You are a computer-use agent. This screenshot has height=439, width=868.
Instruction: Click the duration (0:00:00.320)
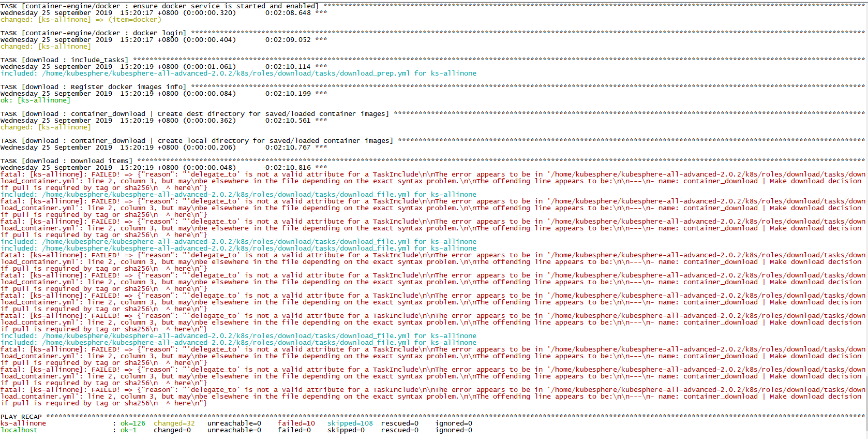point(209,13)
